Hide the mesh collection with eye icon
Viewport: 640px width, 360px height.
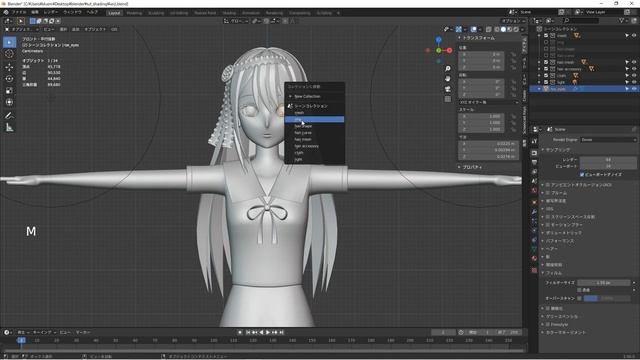634,36
